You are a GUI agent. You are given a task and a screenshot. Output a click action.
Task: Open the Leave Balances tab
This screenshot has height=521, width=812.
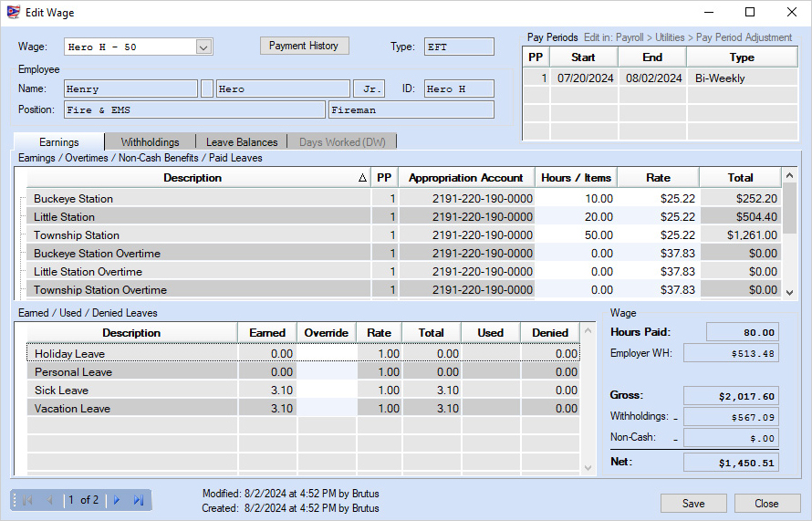tap(241, 142)
